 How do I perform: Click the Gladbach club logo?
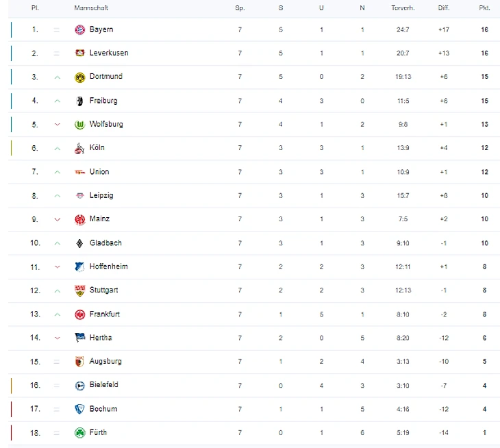(79, 243)
